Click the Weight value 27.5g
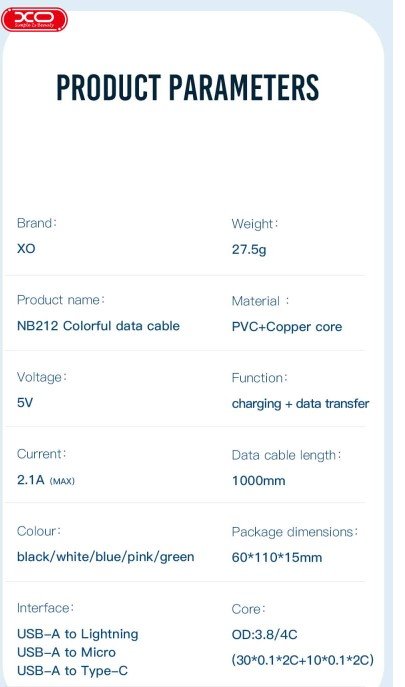405x687 pixels. pos(249,250)
